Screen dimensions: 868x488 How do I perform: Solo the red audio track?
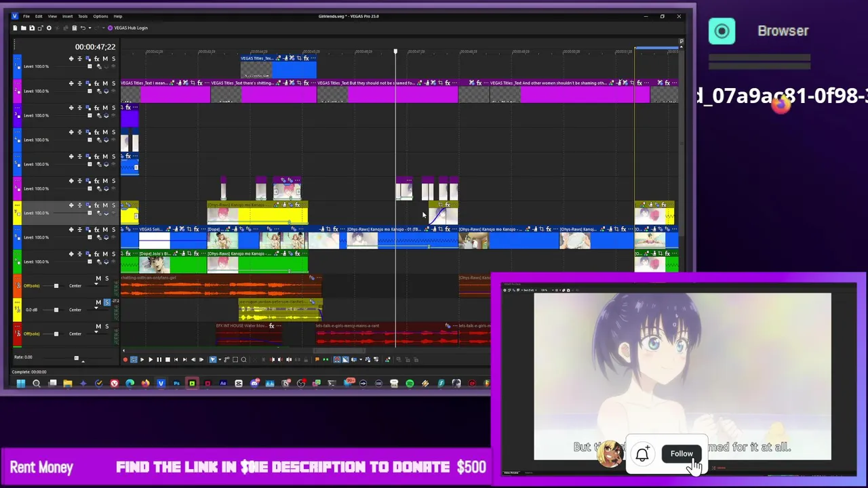[107, 327]
